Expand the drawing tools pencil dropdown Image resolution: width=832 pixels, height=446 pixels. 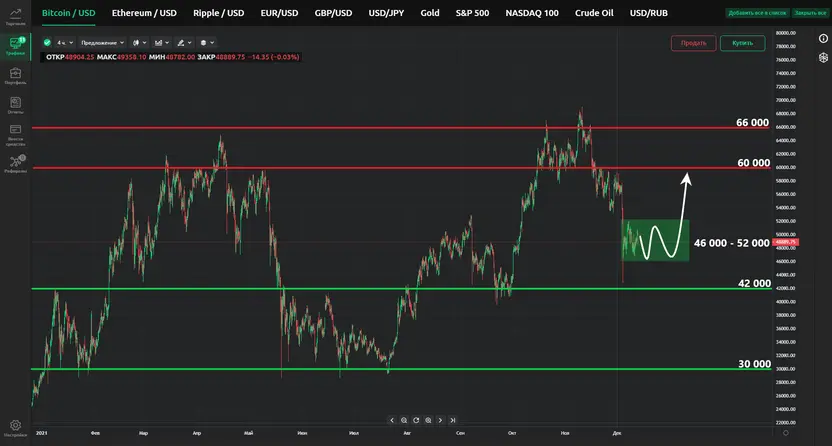(184, 43)
